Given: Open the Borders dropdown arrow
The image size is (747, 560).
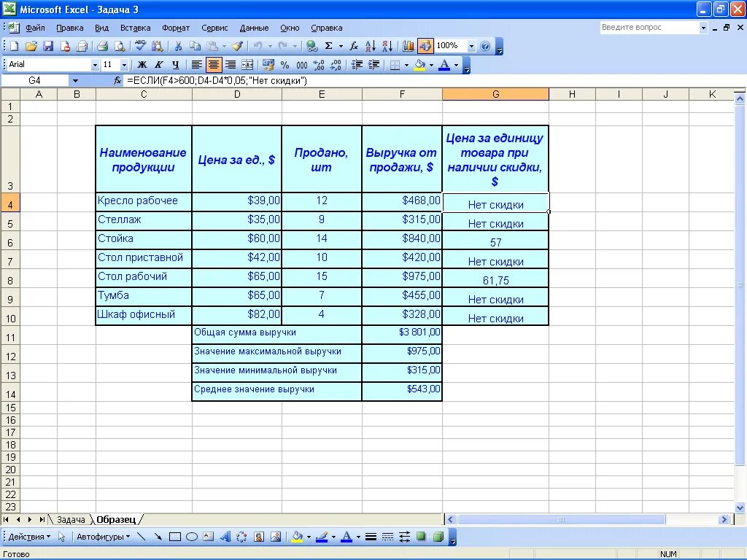Looking at the screenshot, I should point(406,65).
